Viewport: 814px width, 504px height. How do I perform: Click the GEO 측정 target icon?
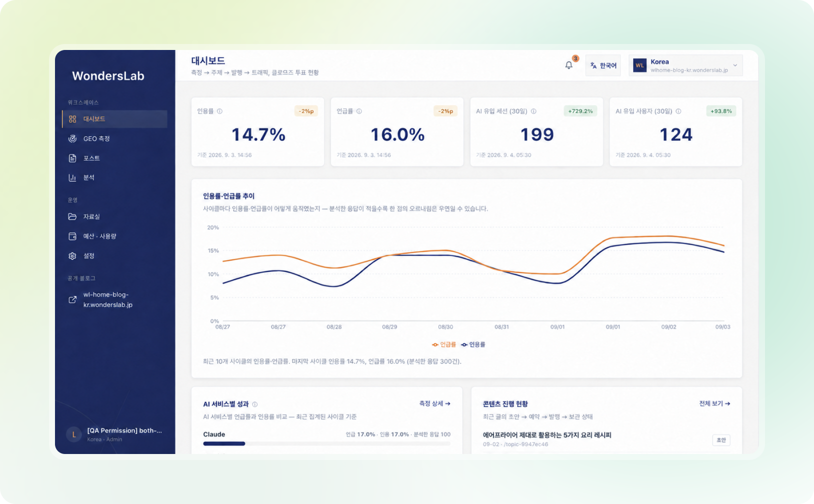tap(72, 138)
